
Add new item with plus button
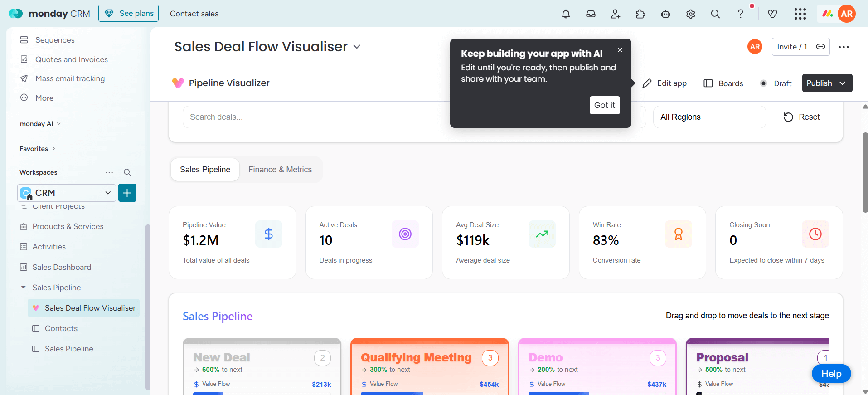(127, 193)
